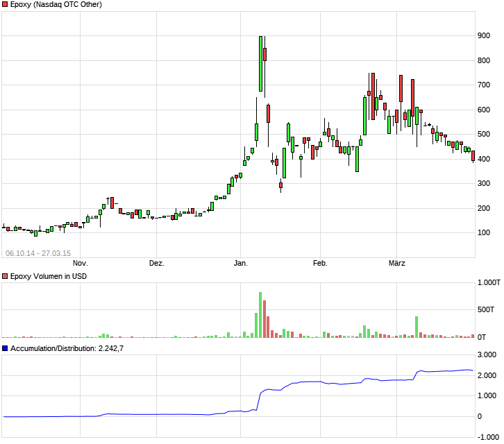
Task: Click the 500 price axis value
Action: pos(484,134)
